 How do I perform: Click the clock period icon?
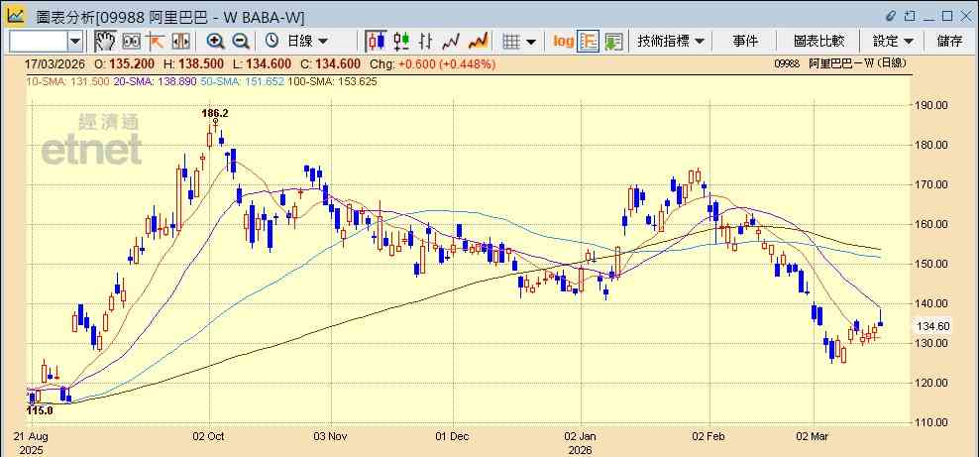272,42
